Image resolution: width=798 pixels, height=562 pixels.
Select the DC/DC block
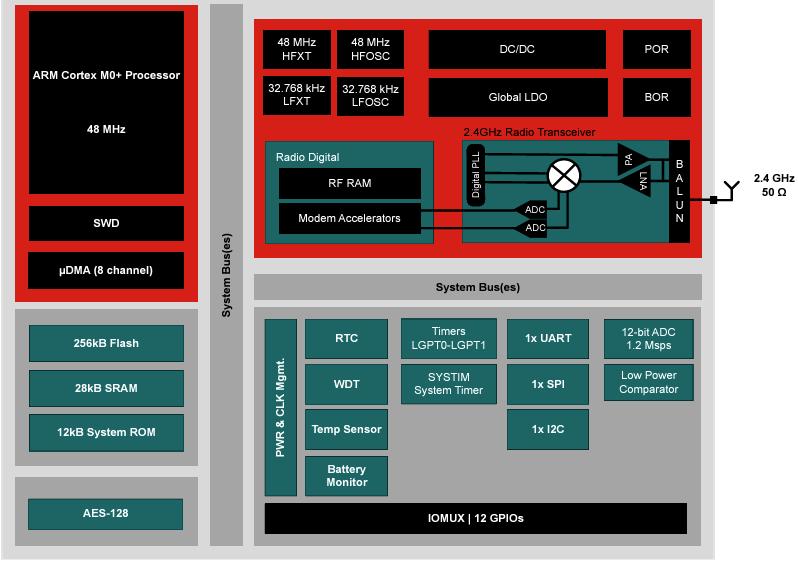coord(517,49)
